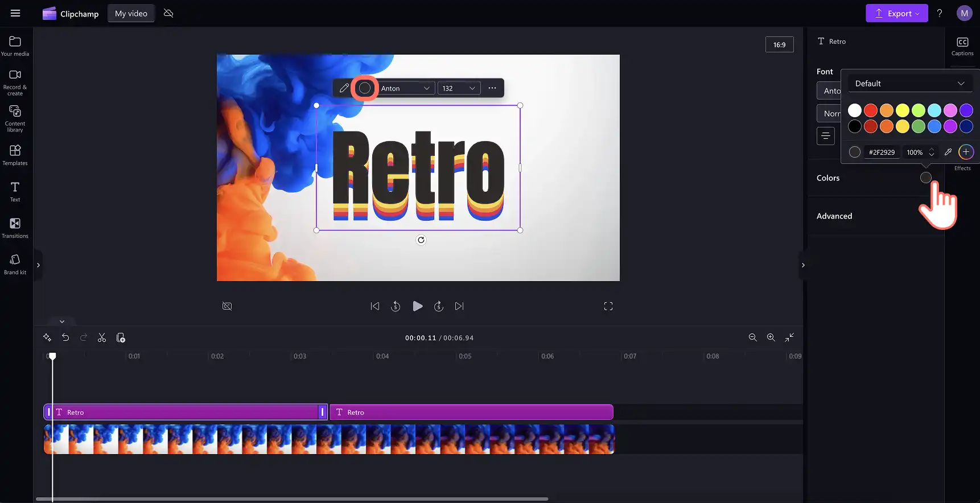The image size is (980, 503).
Task: Toggle fullscreen preview mode
Action: click(608, 306)
